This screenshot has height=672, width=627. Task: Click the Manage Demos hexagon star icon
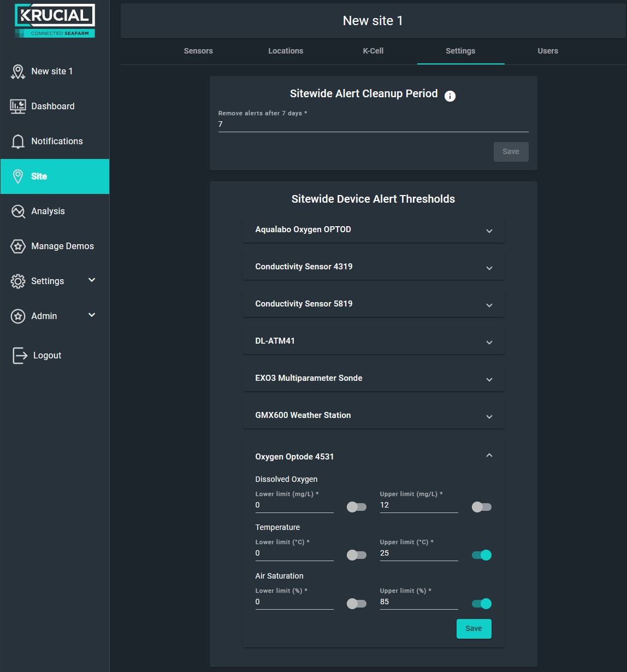tap(18, 246)
